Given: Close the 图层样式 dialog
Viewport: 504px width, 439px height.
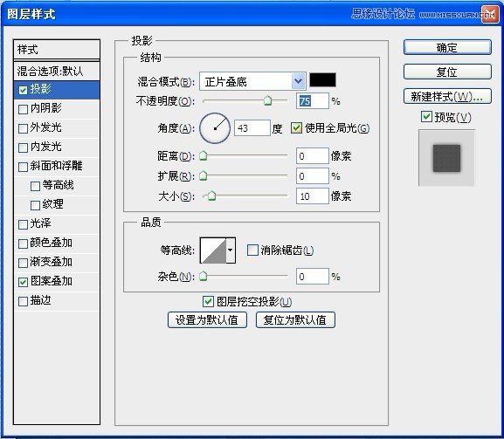Looking at the screenshot, I should click(x=490, y=15).
